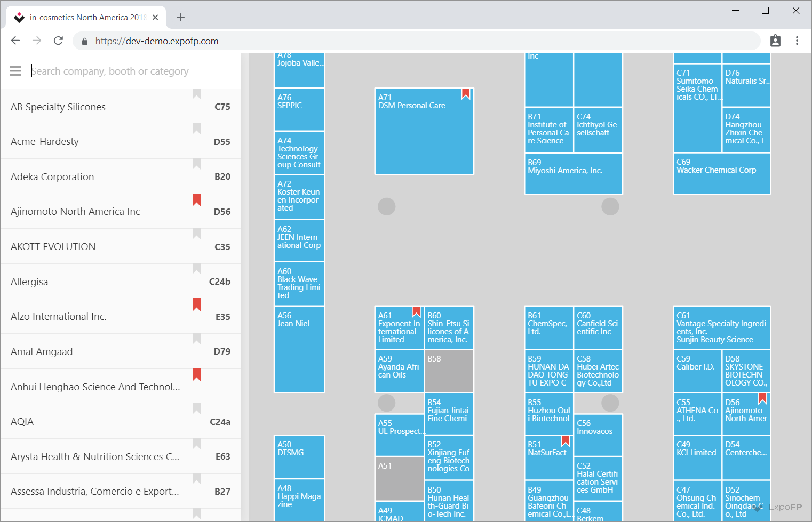This screenshot has height=522, width=812.
Task: Select Amal Amgaad in the list
Action: pos(121,351)
